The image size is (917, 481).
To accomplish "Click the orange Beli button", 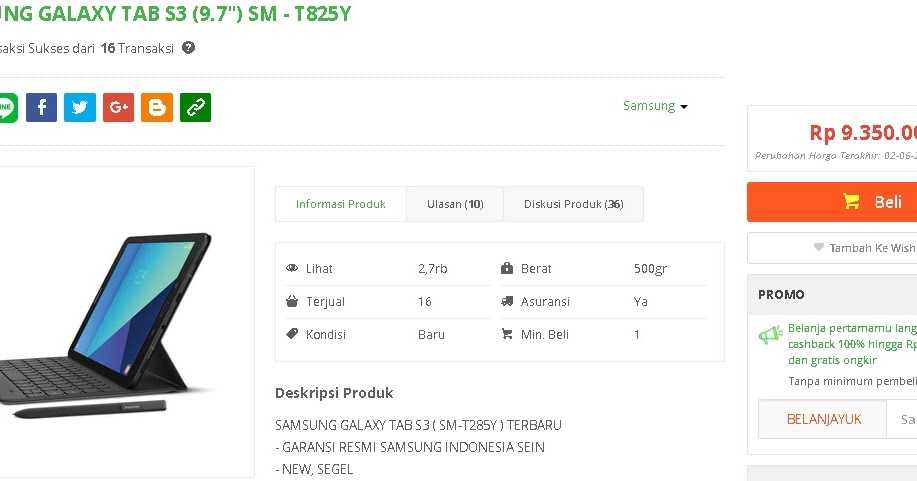I will pos(832,202).
